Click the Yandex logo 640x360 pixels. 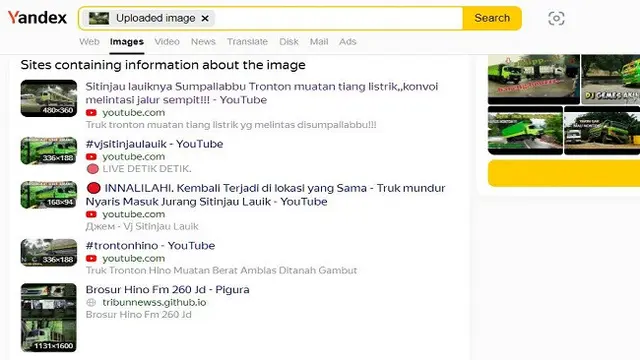pos(37,18)
